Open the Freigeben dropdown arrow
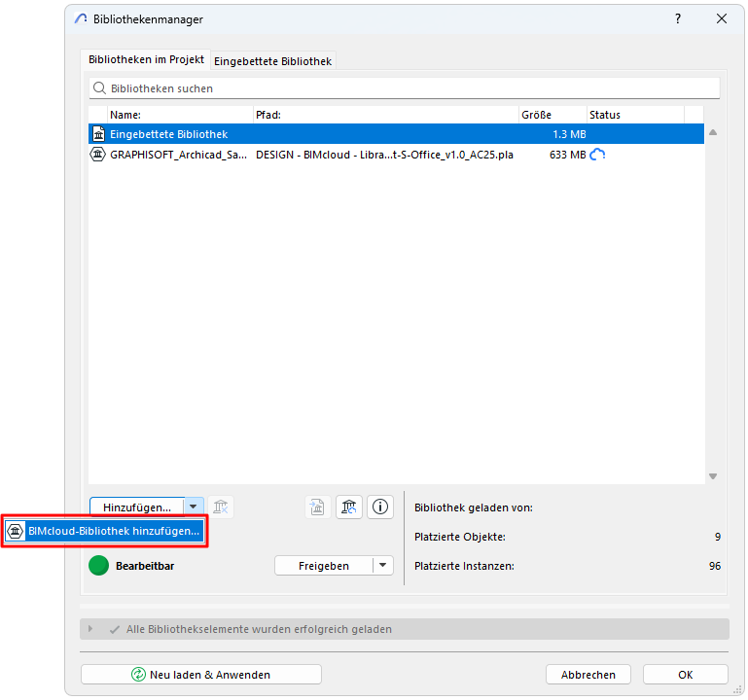Image resolution: width=748 pixels, height=700 pixels. [382, 565]
